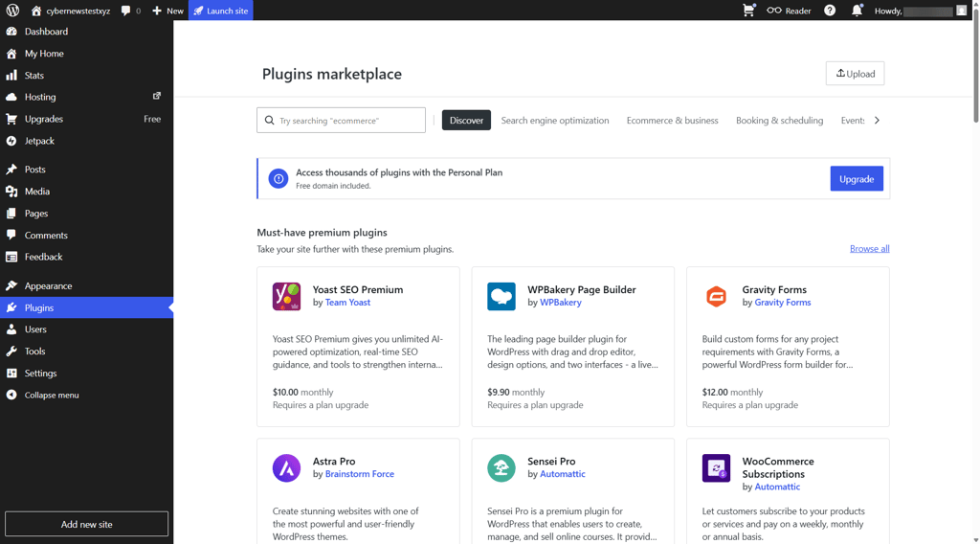Screen dimensions: 980x544
Task: Click the Add new site button
Action: point(86,524)
